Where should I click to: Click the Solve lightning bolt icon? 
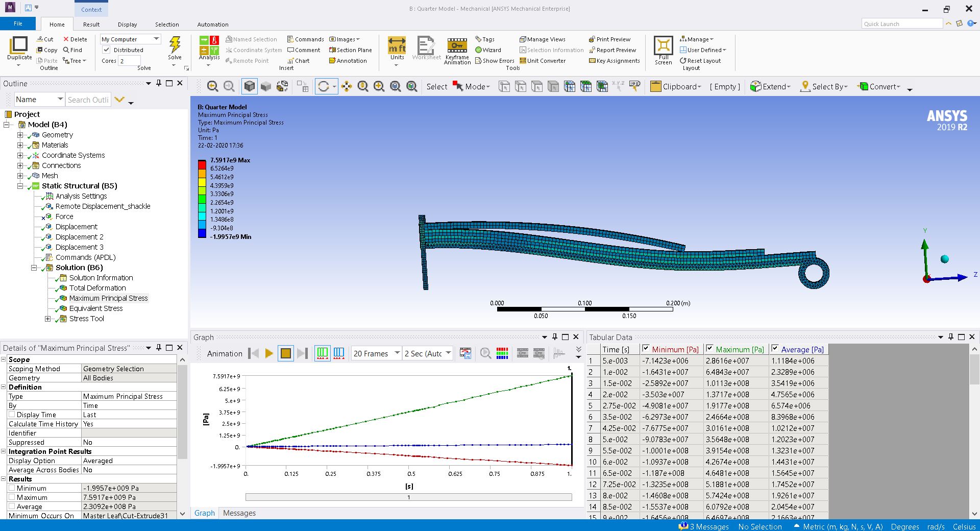click(175, 45)
